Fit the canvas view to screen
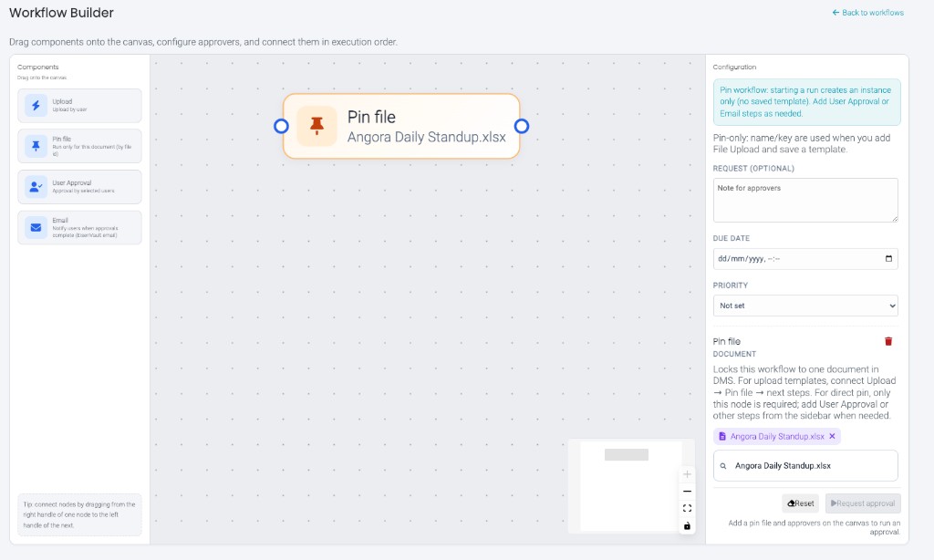The width and height of the screenshot is (934, 560). [x=687, y=508]
